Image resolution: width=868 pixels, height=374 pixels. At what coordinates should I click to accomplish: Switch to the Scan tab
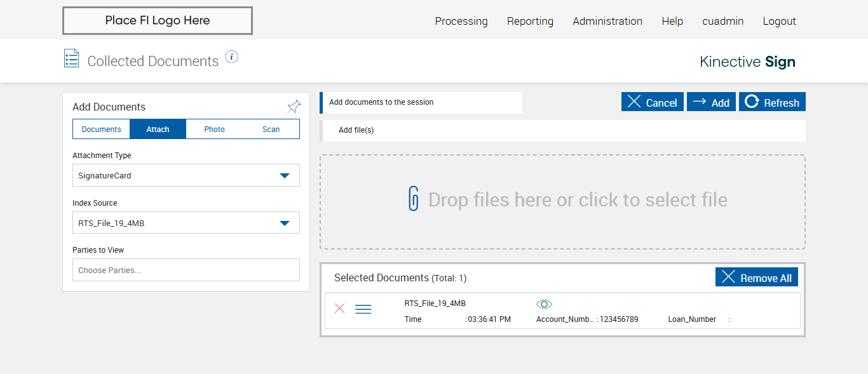point(271,129)
